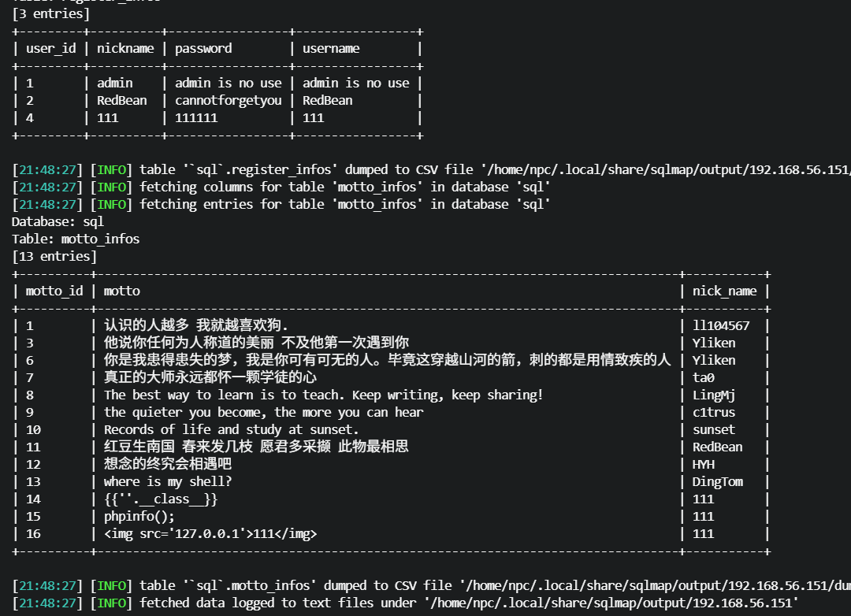Click the 'password' column header
This screenshot has width=851, height=616.
[x=203, y=49]
